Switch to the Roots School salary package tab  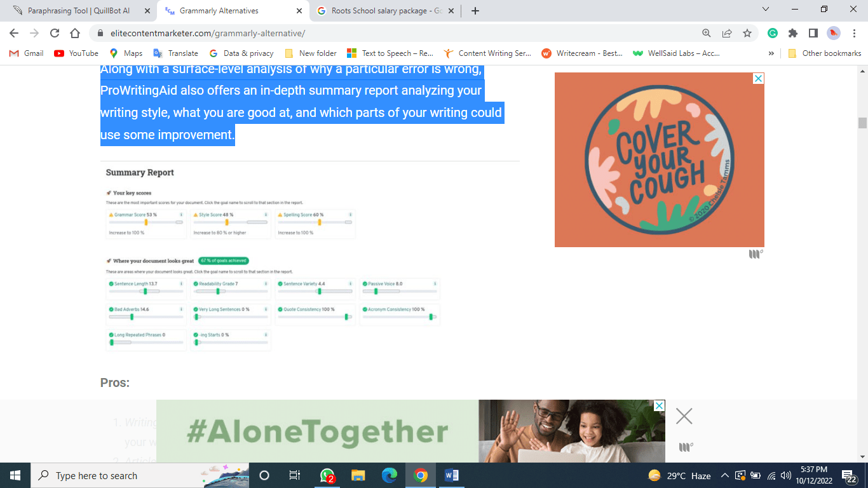[384, 11]
